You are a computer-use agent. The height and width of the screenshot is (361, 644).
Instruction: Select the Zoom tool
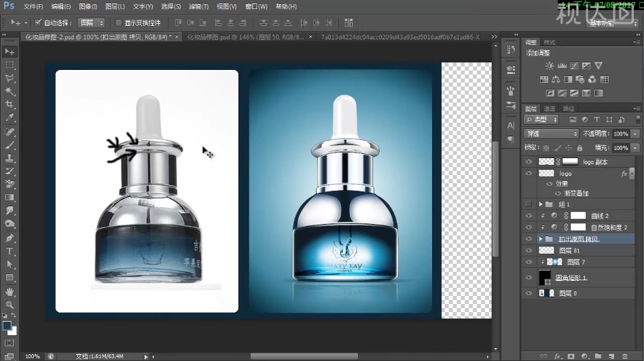point(10,305)
